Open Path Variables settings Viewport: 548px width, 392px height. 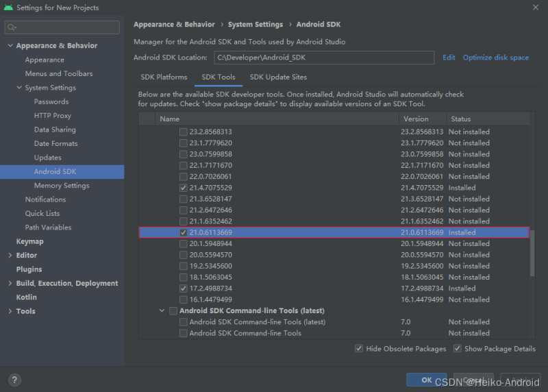click(x=48, y=228)
